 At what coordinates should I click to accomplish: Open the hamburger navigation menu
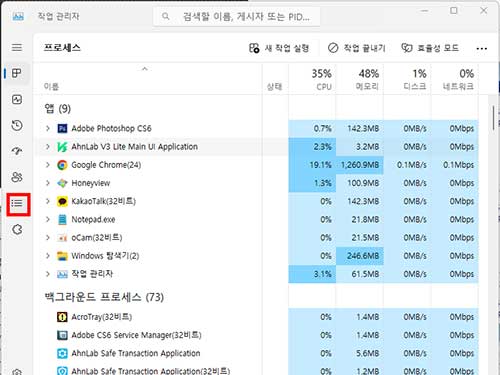tap(17, 47)
